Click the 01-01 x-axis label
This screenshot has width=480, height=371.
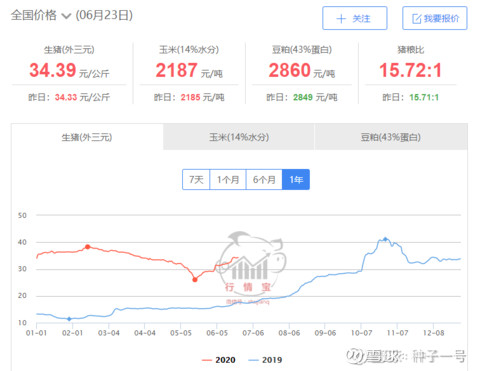pyautogui.click(x=36, y=333)
